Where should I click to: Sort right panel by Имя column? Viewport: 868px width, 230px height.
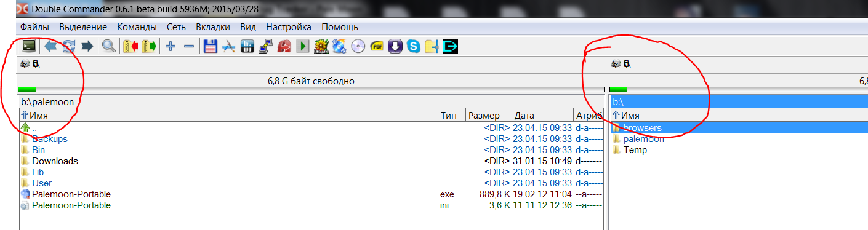pyautogui.click(x=739, y=115)
